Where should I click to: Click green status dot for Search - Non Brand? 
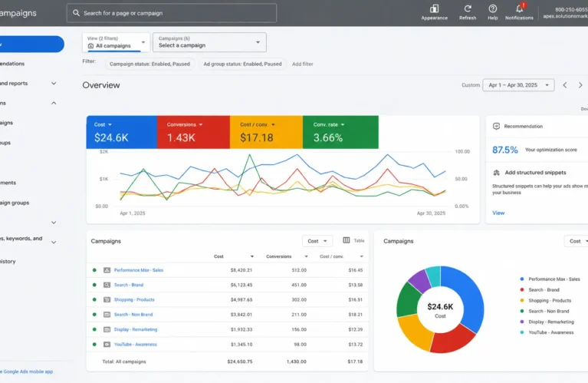[94, 315]
